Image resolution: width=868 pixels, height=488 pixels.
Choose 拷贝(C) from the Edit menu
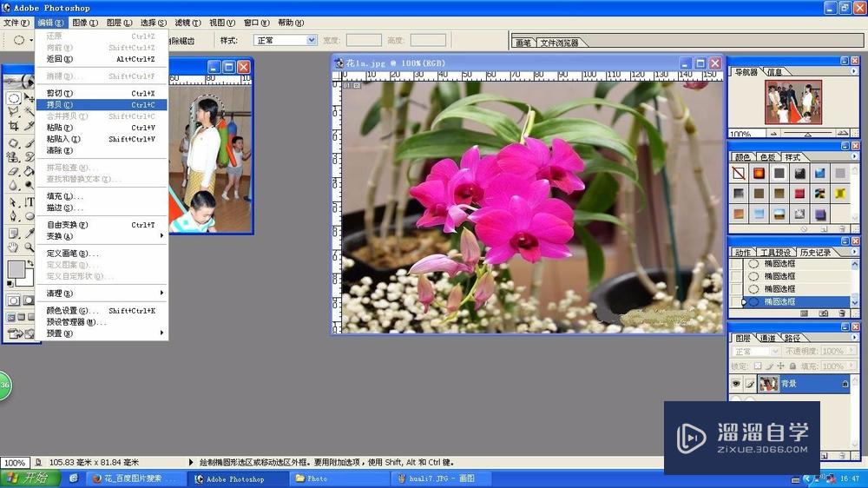coord(102,105)
